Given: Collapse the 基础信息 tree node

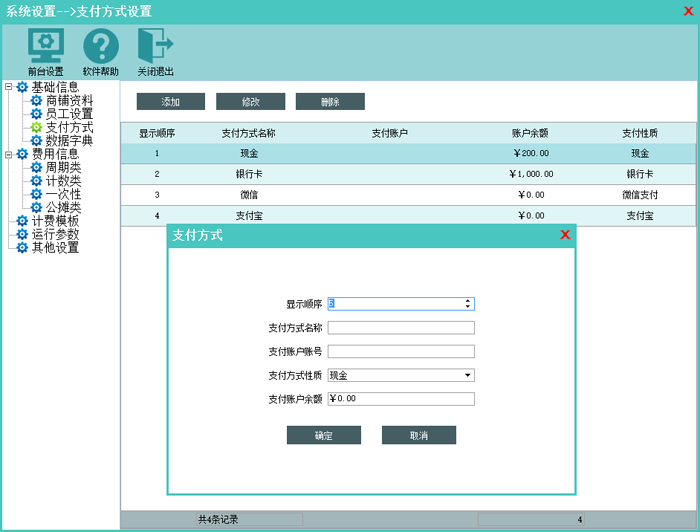Looking at the screenshot, I should (8, 88).
